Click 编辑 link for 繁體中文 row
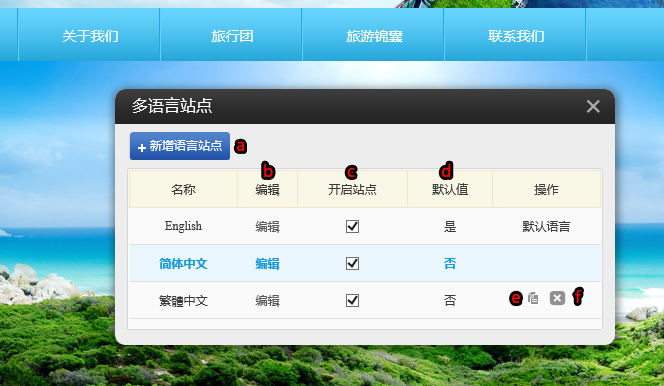Viewport: 664px width, 386px height. click(267, 301)
